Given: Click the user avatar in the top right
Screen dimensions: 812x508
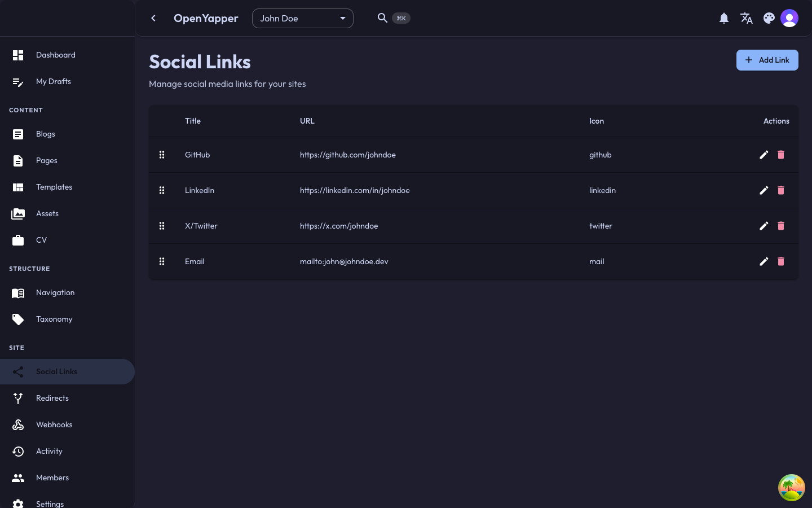Looking at the screenshot, I should point(789,18).
